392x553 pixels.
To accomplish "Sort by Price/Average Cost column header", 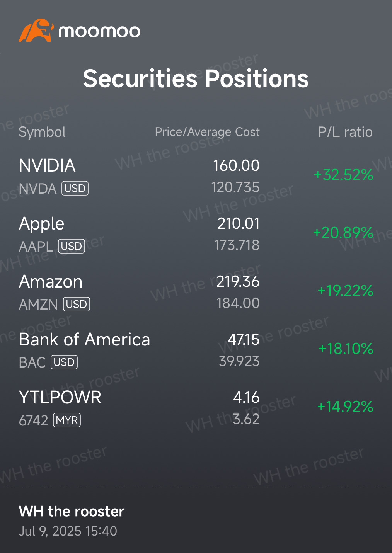I will click(207, 132).
